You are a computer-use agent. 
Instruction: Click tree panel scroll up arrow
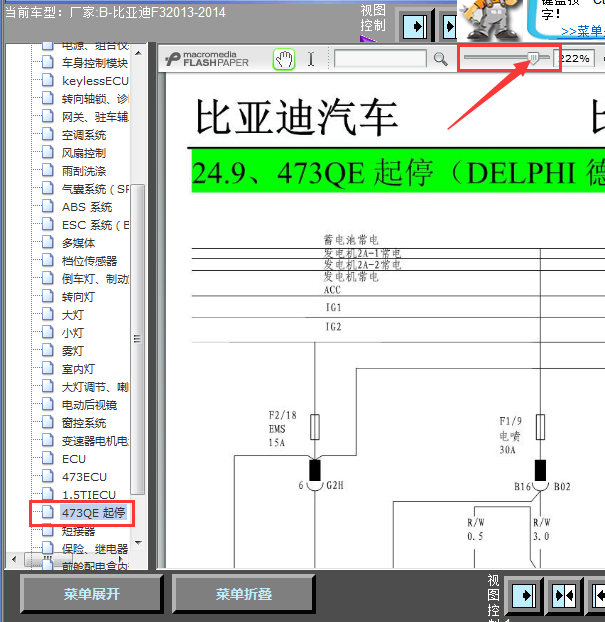pyautogui.click(x=138, y=53)
